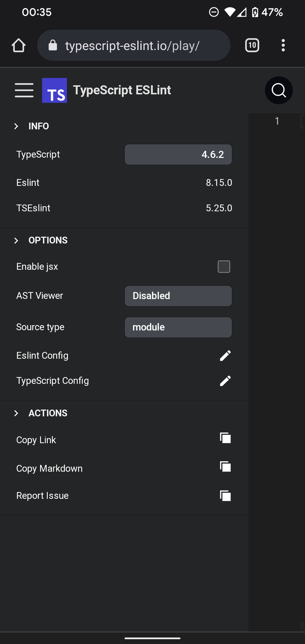Viewport: 305px width, 644px height.
Task: Edit the Eslint Config with pencil icon
Action: [x=225, y=356]
